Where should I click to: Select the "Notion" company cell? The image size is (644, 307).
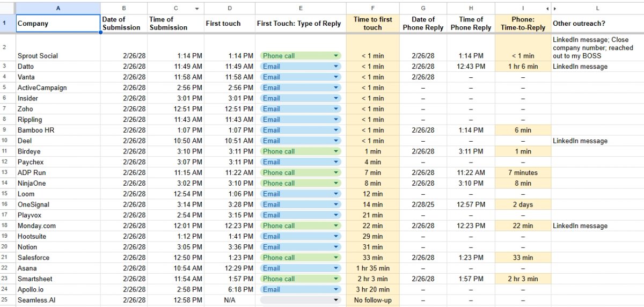tap(58, 247)
